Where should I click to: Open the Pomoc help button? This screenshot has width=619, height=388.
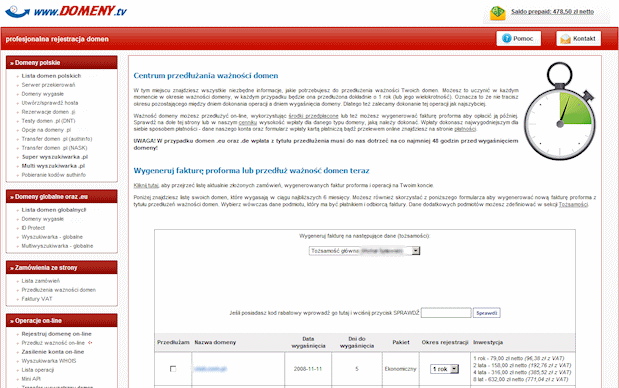click(518, 39)
